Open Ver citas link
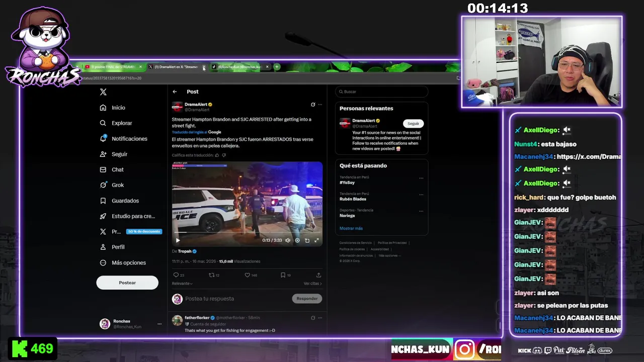Viewport: 644px width, 362px height. [x=312, y=284]
